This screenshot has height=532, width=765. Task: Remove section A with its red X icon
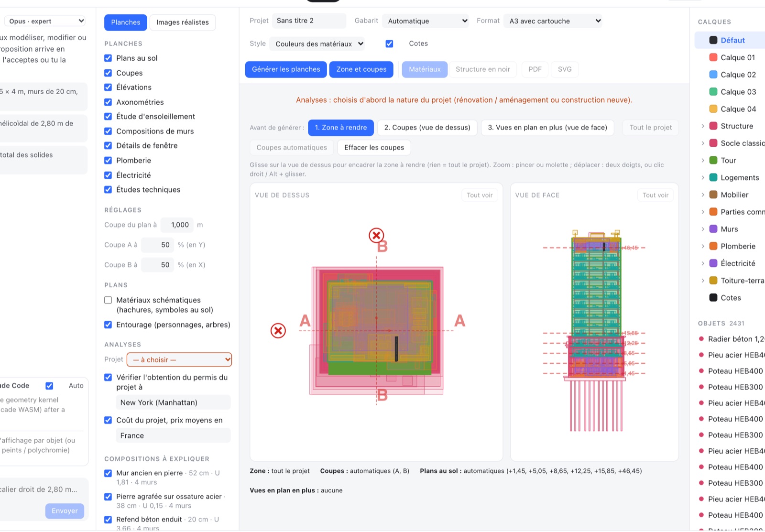[x=278, y=330]
